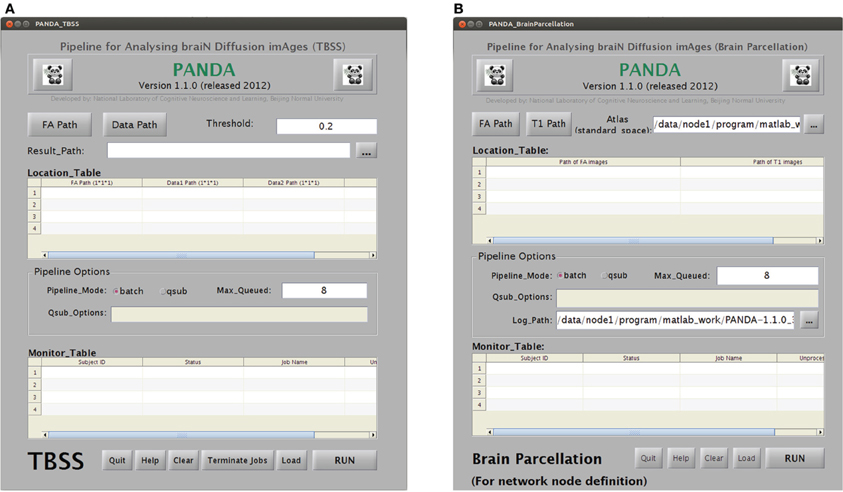Open Log_Path browse (...) button
The image size is (843, 492).
[809, 320]
